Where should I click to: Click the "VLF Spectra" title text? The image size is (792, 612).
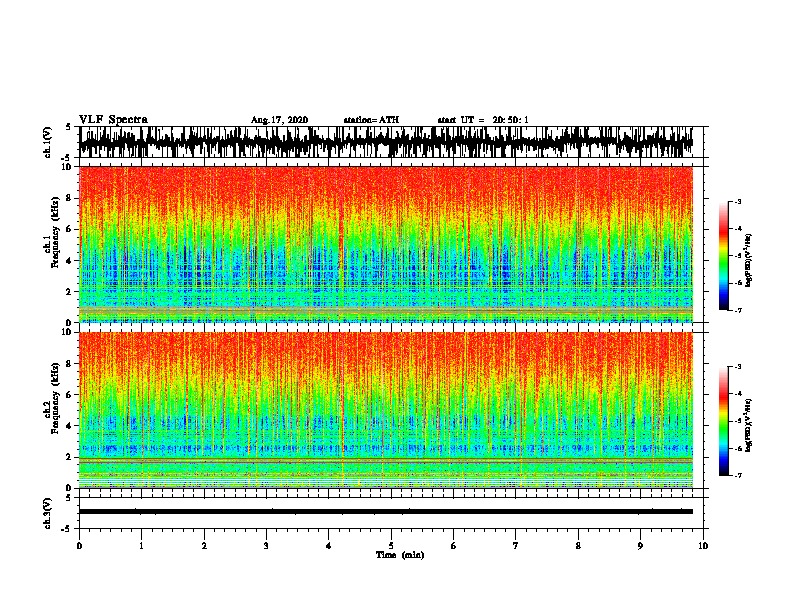pyautogui.click(x=113, y=120)
